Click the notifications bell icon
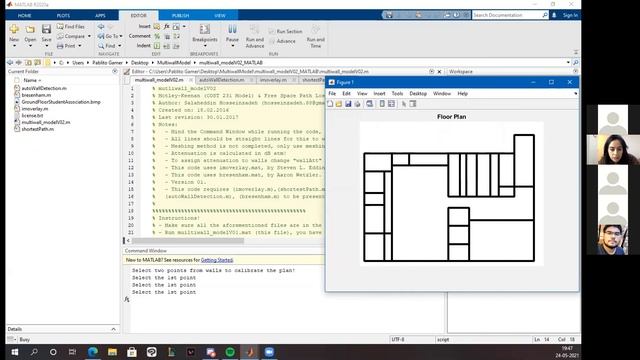Image resolution: width=640 pixels, height=360 pixels. [x=554, y=15]
